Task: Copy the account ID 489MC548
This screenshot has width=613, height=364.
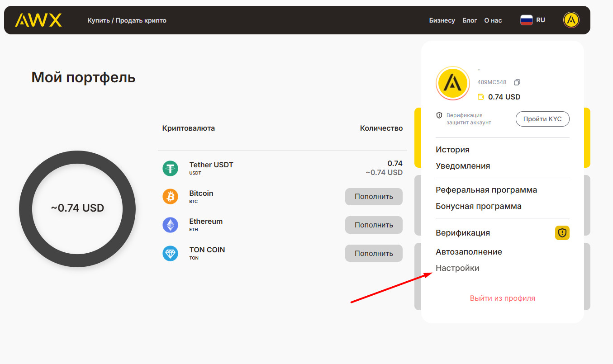Action: (x=517, y=82)
